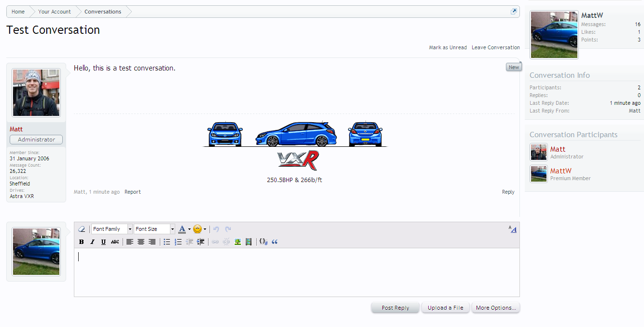Click the breadcrumb open-in-new-window icon
Image resolution: width=644 pixels, height=327 pixels.
(x=514, y=12)
